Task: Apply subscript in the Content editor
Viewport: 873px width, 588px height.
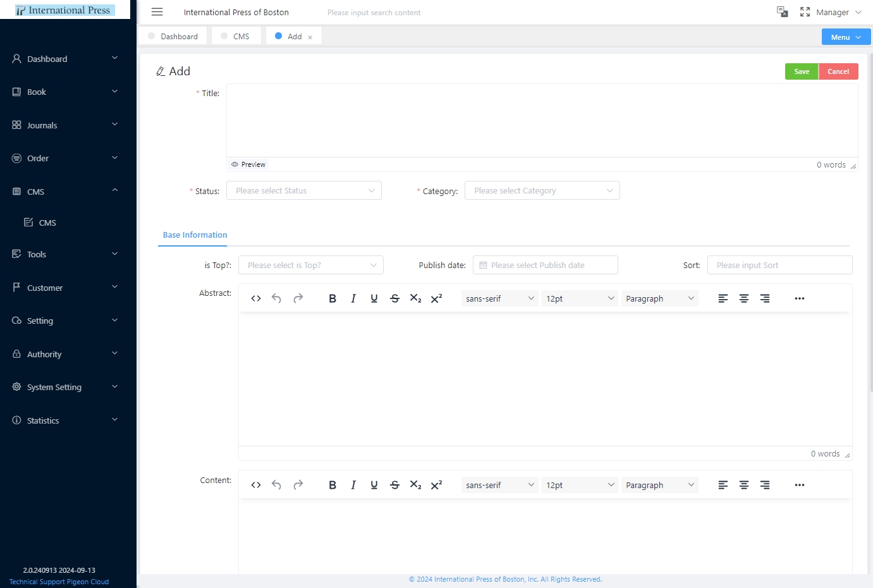Action: [x=415, y=485]
